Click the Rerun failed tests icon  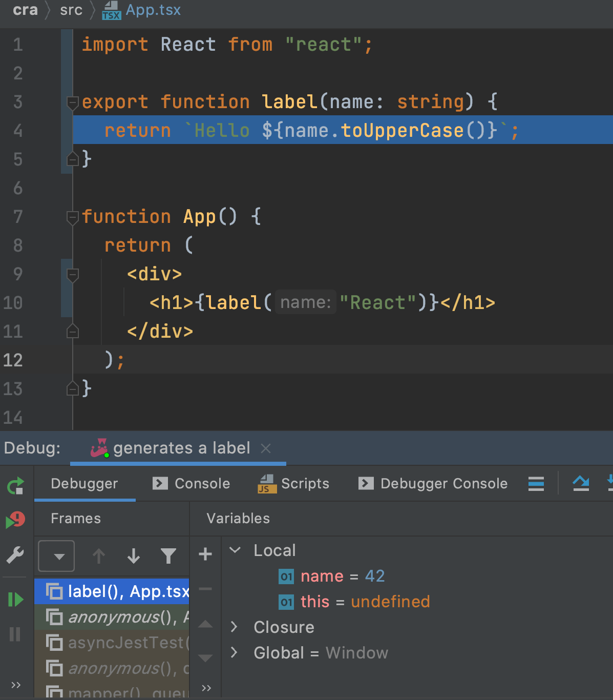click(15, 520)
